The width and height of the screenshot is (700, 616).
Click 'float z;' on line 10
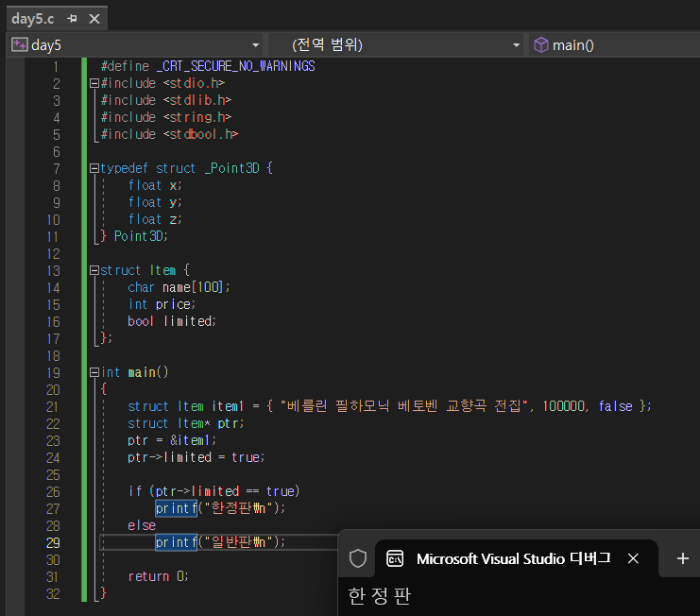point(155,219)
